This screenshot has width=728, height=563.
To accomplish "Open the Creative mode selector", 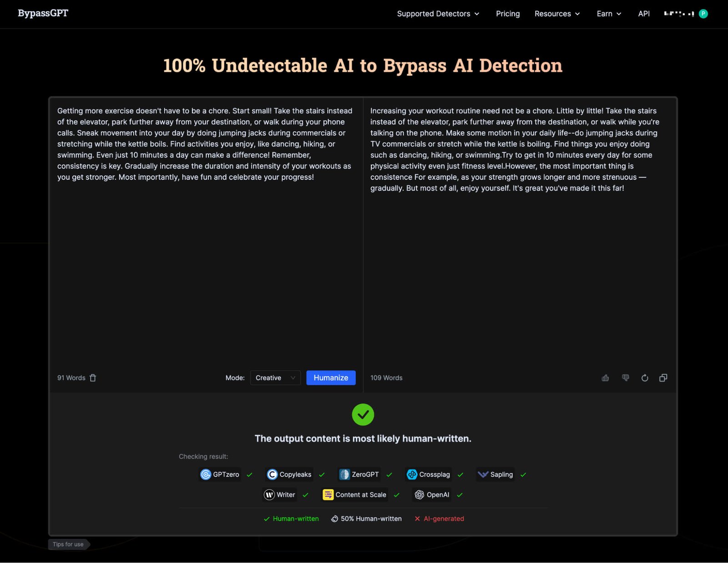I will 275,377.
